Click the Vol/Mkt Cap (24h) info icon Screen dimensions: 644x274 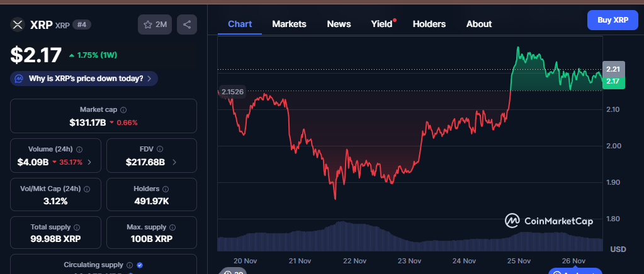pyautogui.click(x=87, y=189)
